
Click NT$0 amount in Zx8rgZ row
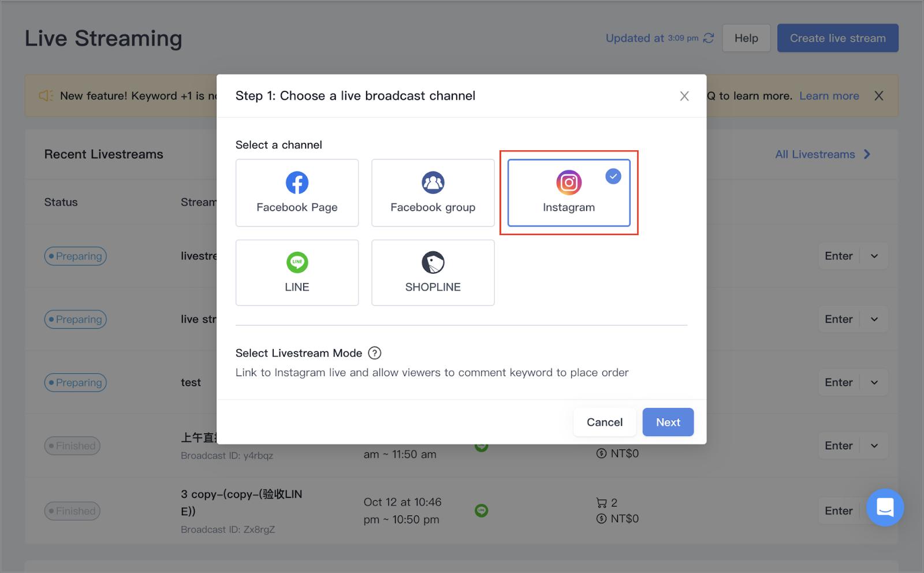624,519
